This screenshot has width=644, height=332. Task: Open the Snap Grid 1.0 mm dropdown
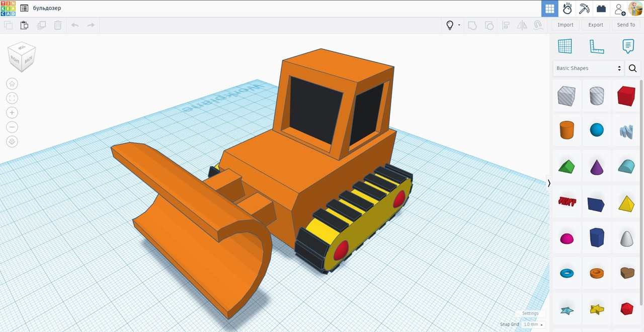pos(534,324)
